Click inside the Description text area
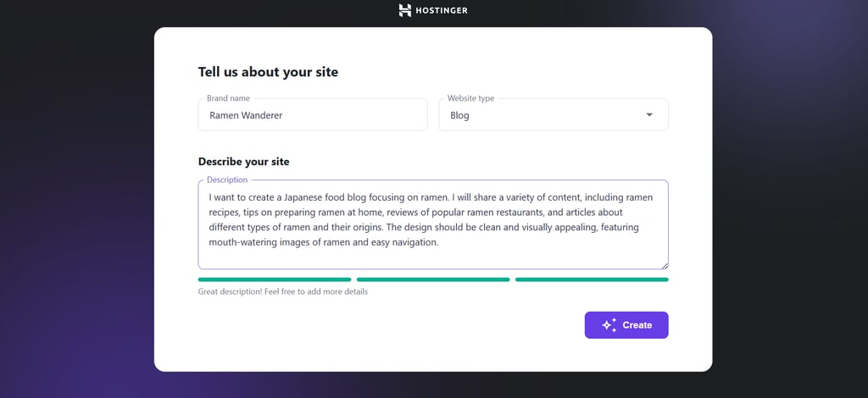Image resolution: width=868 pixels, height=398 pixels. [x=433, y=224]
